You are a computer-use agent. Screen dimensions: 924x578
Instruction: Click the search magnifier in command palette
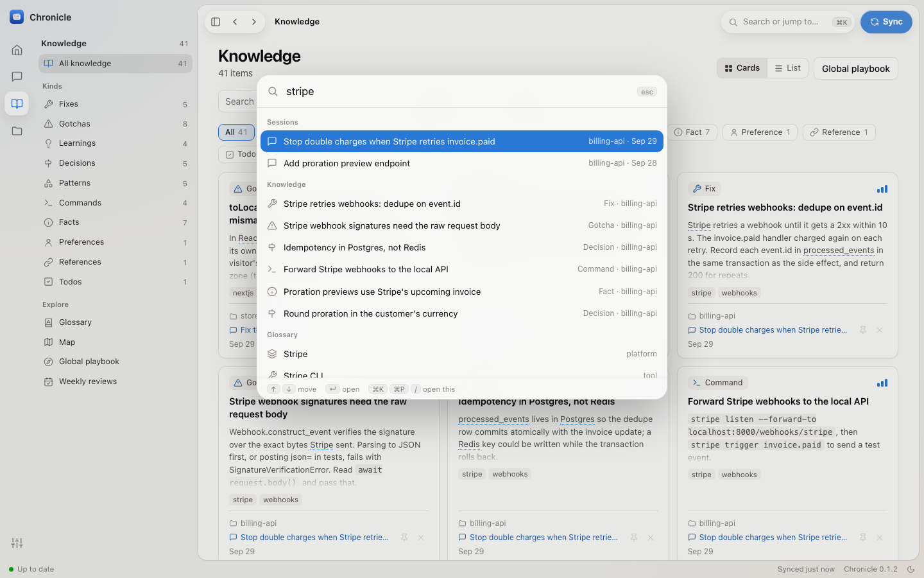[x=273, y=92]
